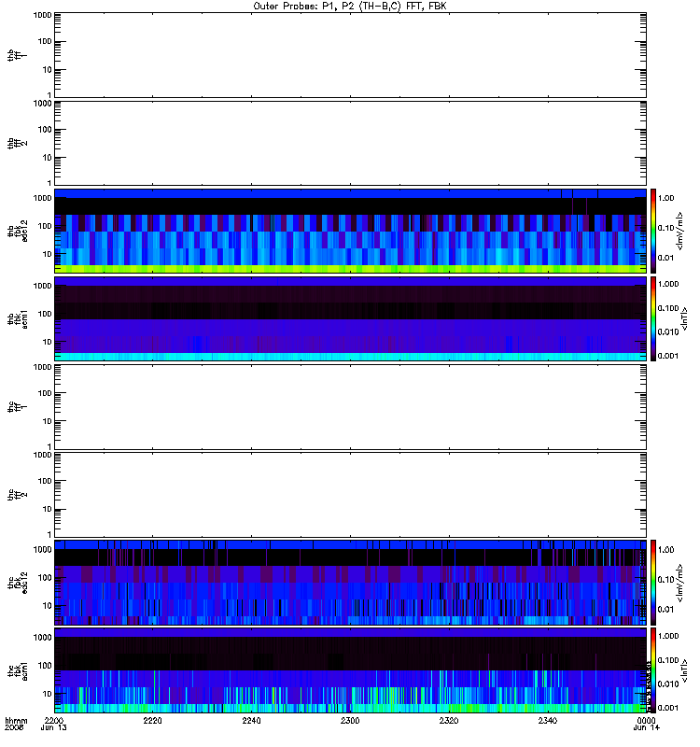Viewport: 700px width, 747px height.
Task: Click the "<|mV/m|>" unit label of thb edc12 color bar
Action: pos(680,231)
